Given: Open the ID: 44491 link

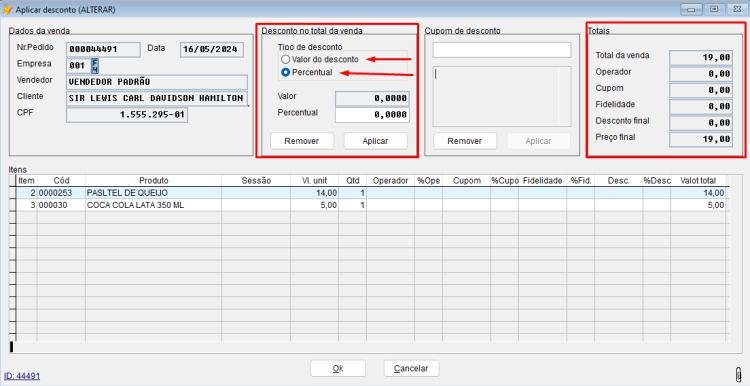Looking at the screenshot, I should click(22, 376).
